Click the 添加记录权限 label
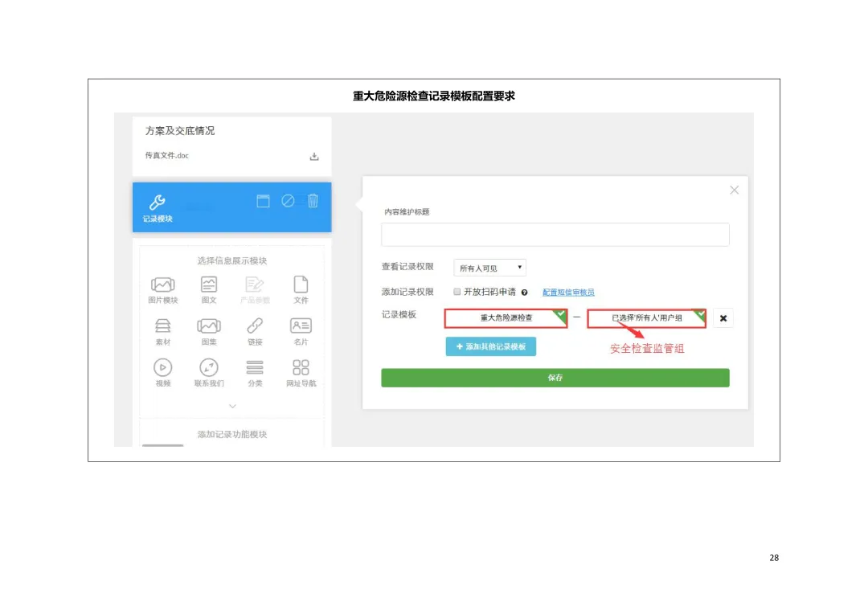868x614 pixels. click(x=407, y=292)
